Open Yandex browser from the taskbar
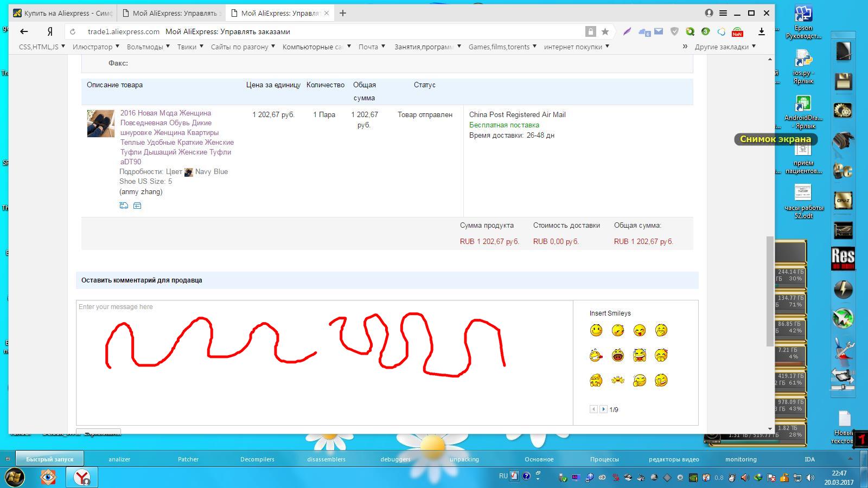The image size is (868, 488). 82,477
